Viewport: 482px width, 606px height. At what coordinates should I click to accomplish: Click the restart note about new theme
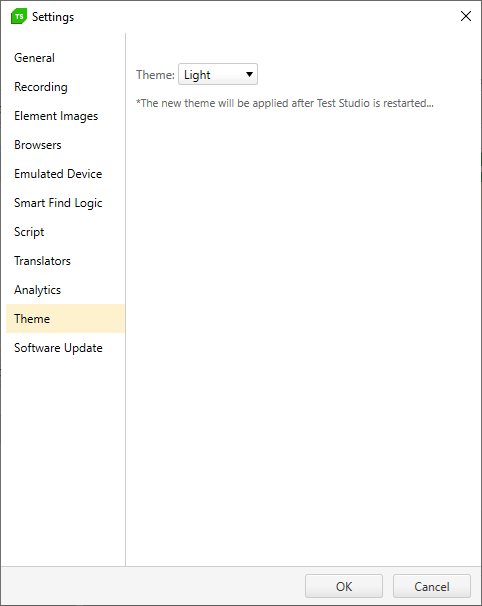click(285, 103)
